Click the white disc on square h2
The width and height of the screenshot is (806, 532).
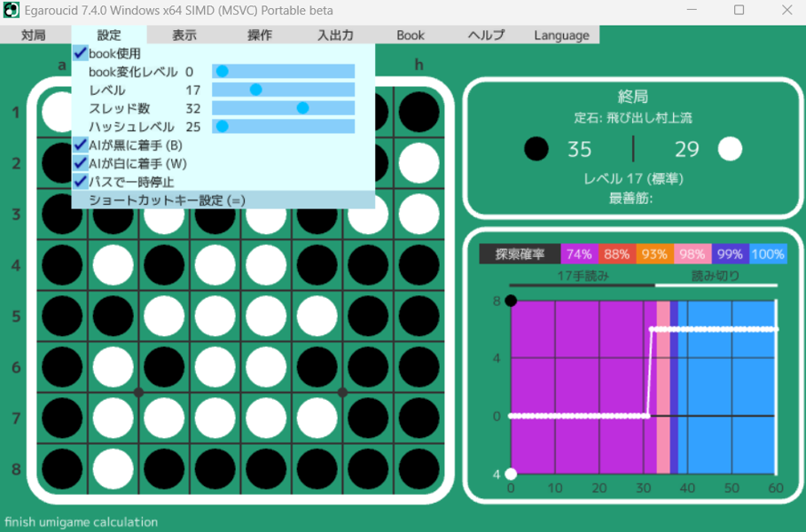click(x=419, y=163)
